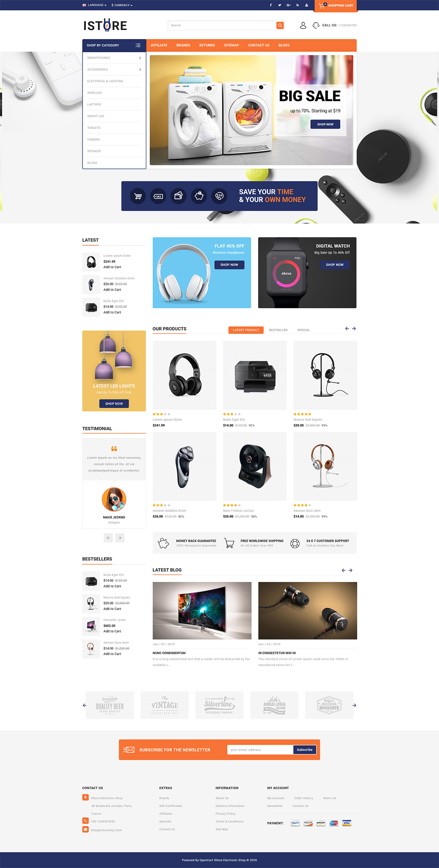Image resolution: width=439 pixels, height=868 pixels.
Task: Toggle the Shop By Category hamburger icon
Action: click(x=138, y=45)
